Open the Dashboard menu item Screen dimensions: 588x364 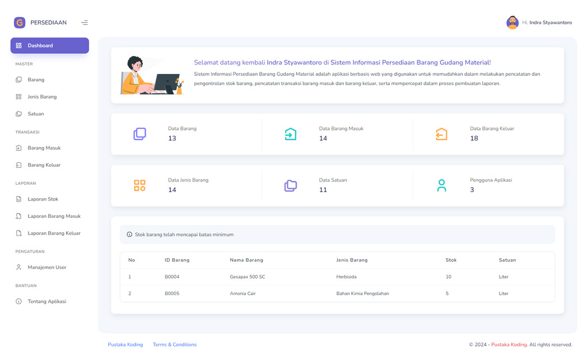(49, 45)
